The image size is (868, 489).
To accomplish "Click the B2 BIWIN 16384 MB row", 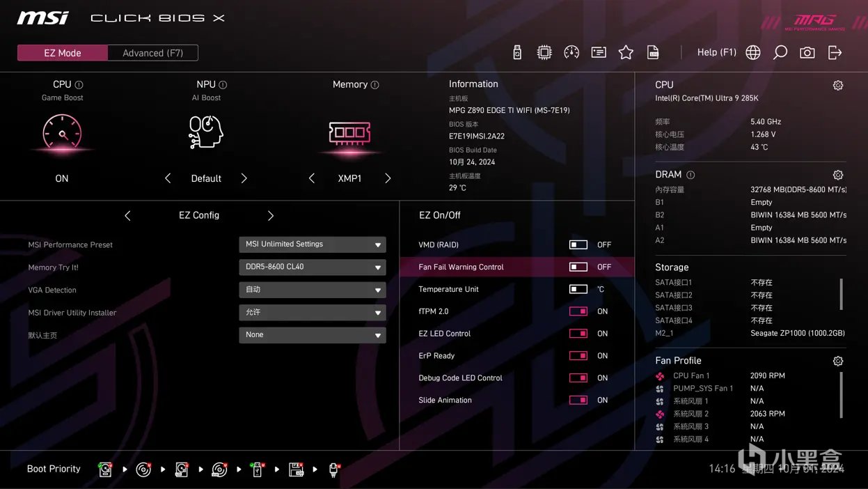I will [750, 215].
